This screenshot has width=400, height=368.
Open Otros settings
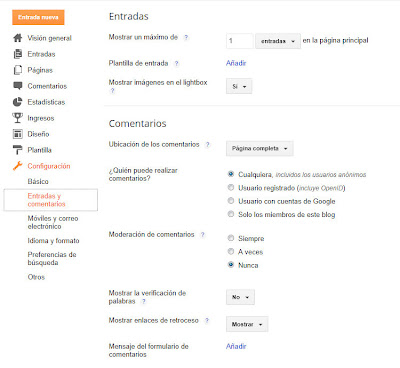point(36,277)
